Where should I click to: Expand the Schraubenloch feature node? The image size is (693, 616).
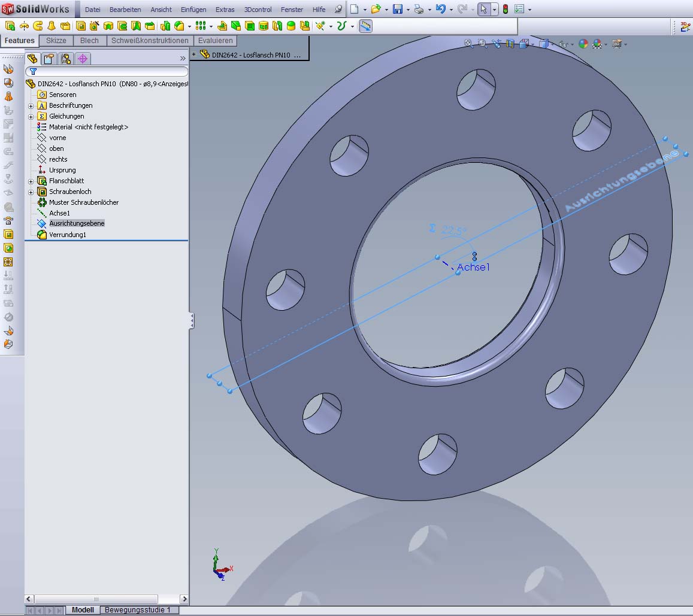[31, 192]
